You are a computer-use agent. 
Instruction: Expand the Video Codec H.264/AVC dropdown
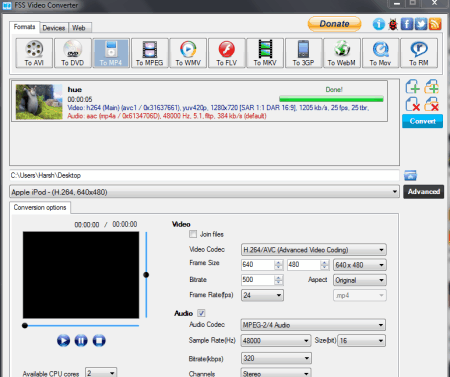pos(314,250)
